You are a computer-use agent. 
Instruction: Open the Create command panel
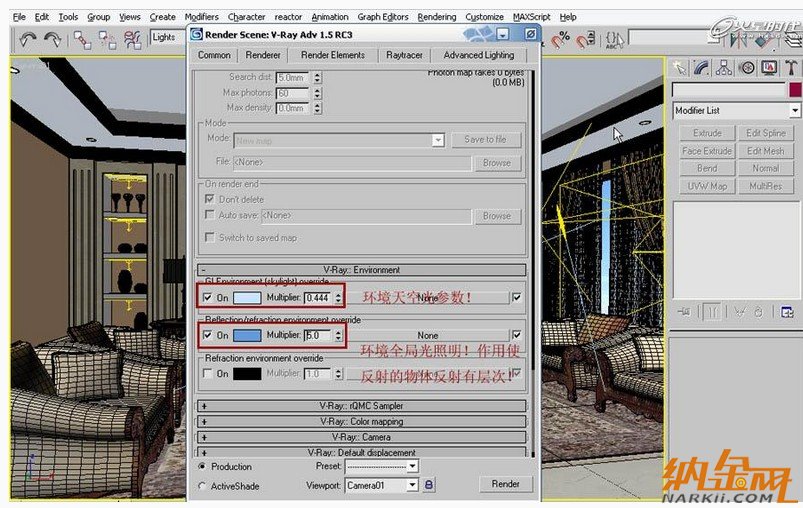tap(680, 68)
